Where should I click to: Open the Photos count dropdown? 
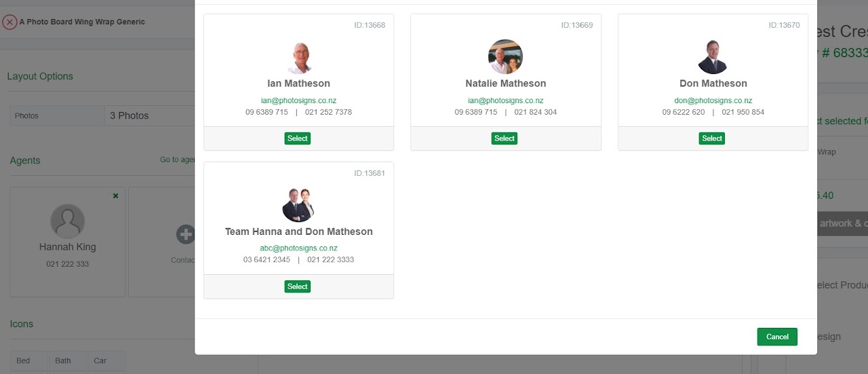click(x=149, y=115)
